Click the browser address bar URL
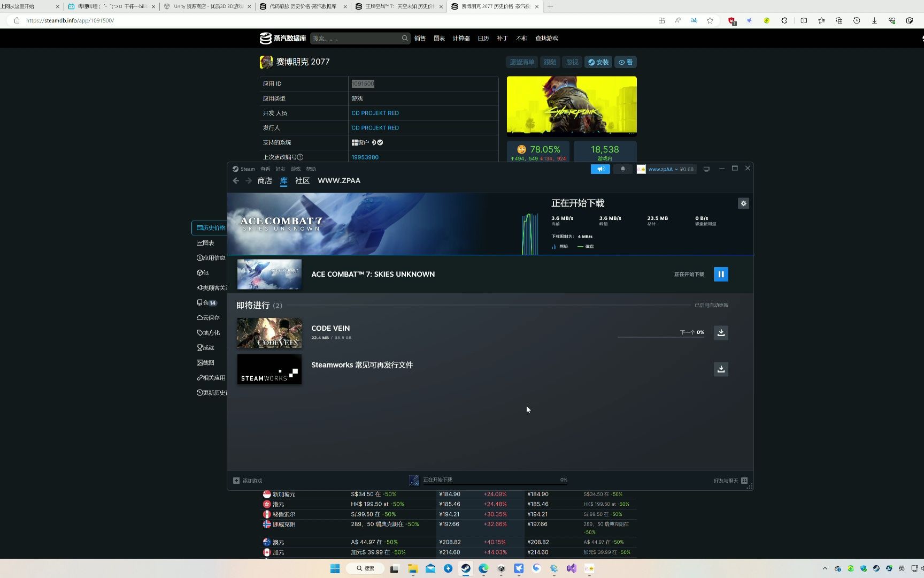 point(70,20)
